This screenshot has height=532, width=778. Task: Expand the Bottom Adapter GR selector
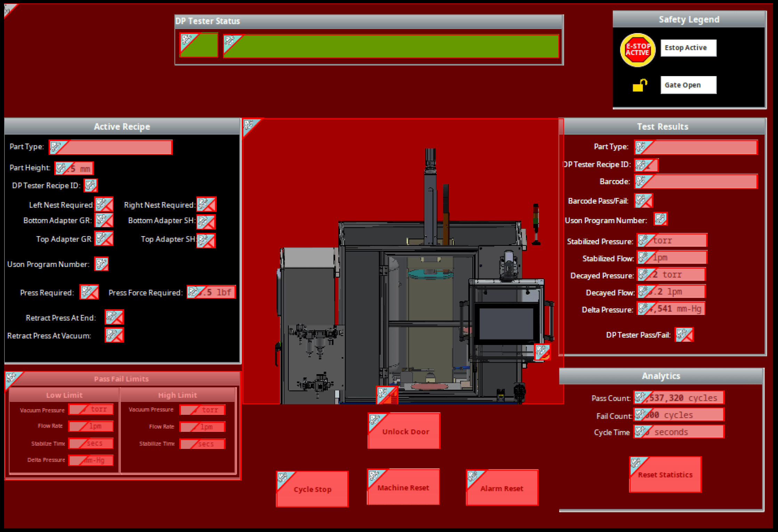(x=104, y=220)
